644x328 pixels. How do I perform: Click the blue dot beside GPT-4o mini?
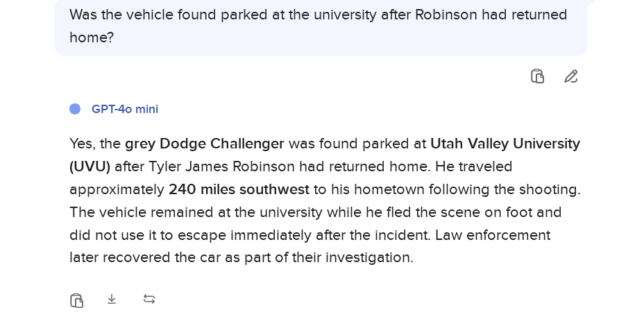75,109
